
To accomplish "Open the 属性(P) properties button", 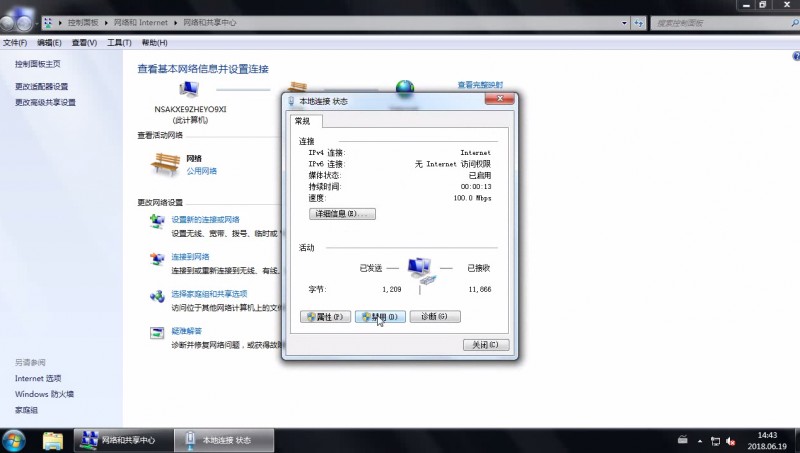I will click(326, 317).
